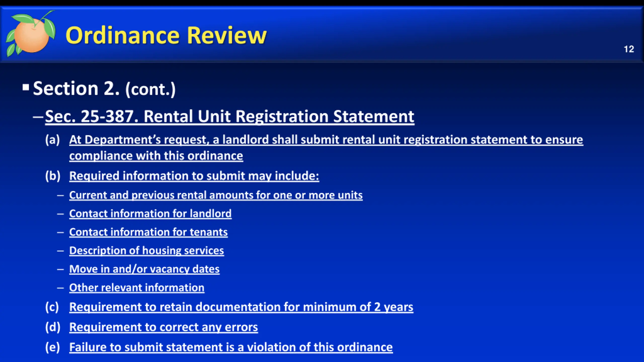Click compliance with this ordinance link
Image resolution: width=644 pixels, height=362 pixels.
click(156, 156)
